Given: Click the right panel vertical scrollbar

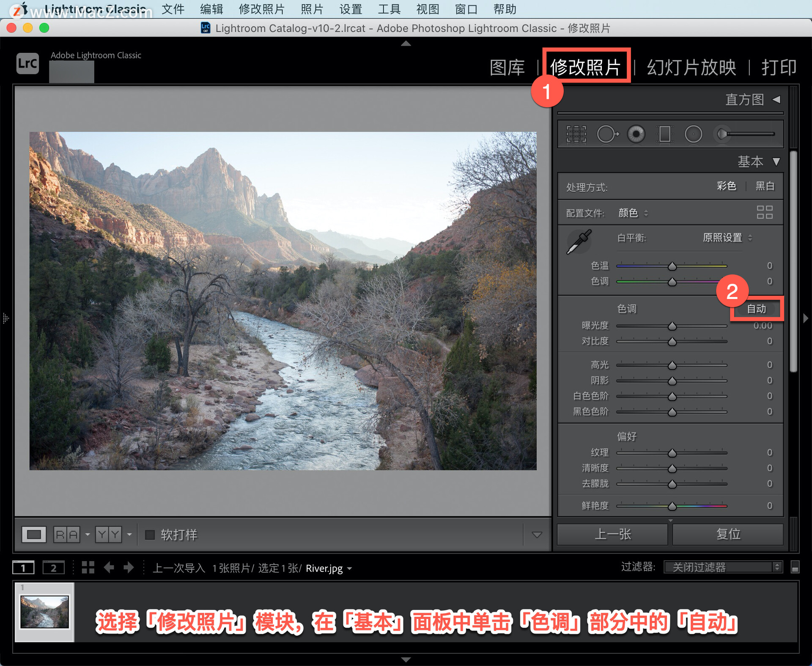Looking at the screenshot, I should click(x=794, y=261).
